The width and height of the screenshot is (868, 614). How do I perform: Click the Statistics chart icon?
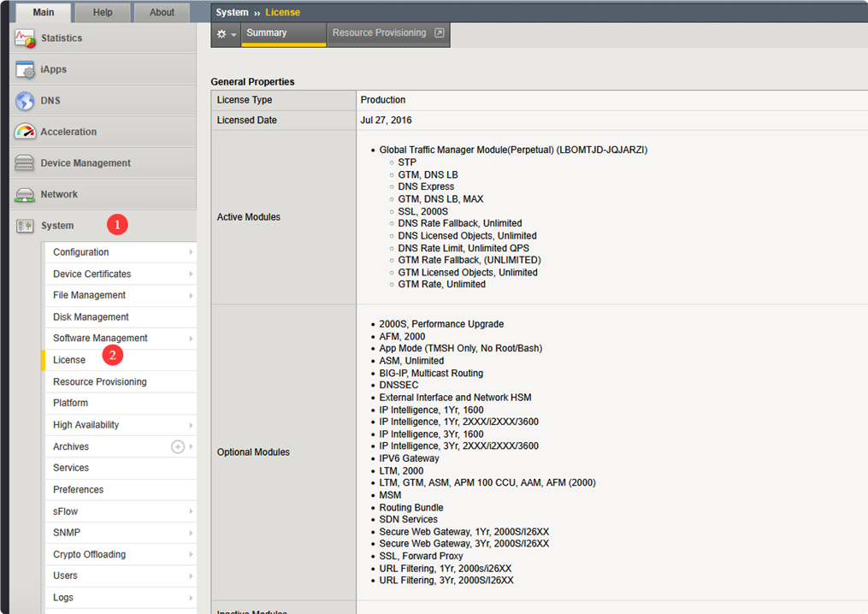[25, 38]
